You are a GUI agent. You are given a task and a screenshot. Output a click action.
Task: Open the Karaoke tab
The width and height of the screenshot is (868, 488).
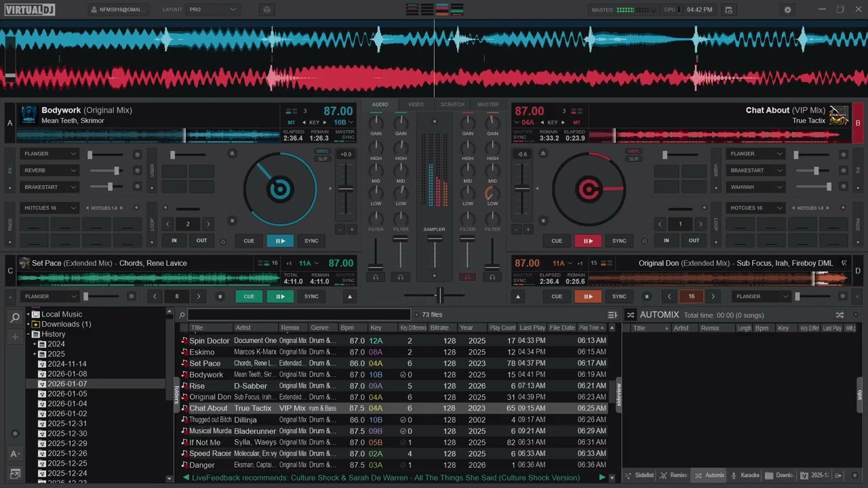(745, 475)
